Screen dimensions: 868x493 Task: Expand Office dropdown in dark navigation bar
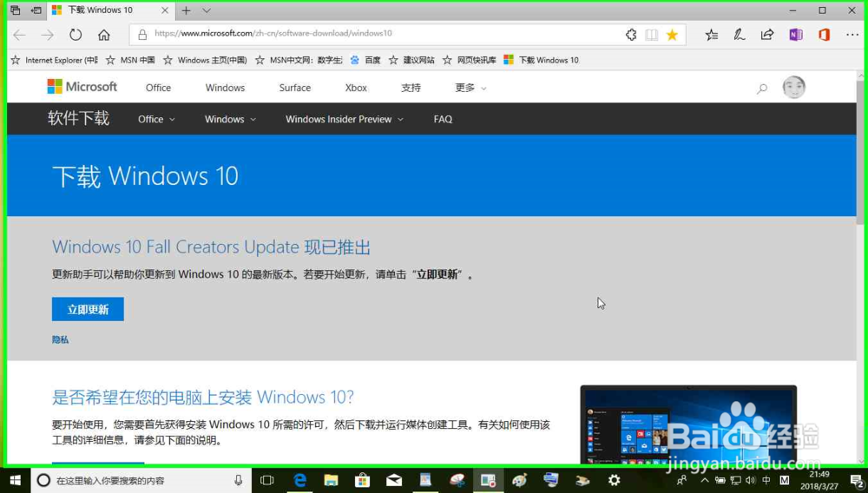coord(156,119)
